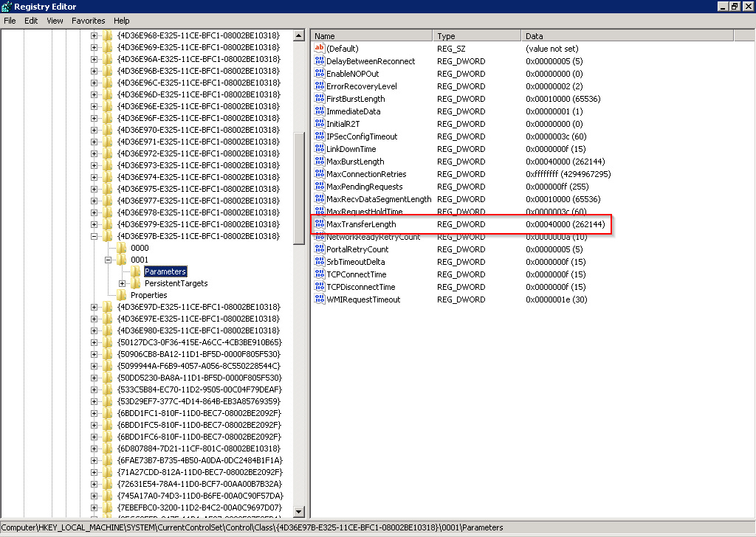Click the (Default) string value icon

[x=320, y=49]
